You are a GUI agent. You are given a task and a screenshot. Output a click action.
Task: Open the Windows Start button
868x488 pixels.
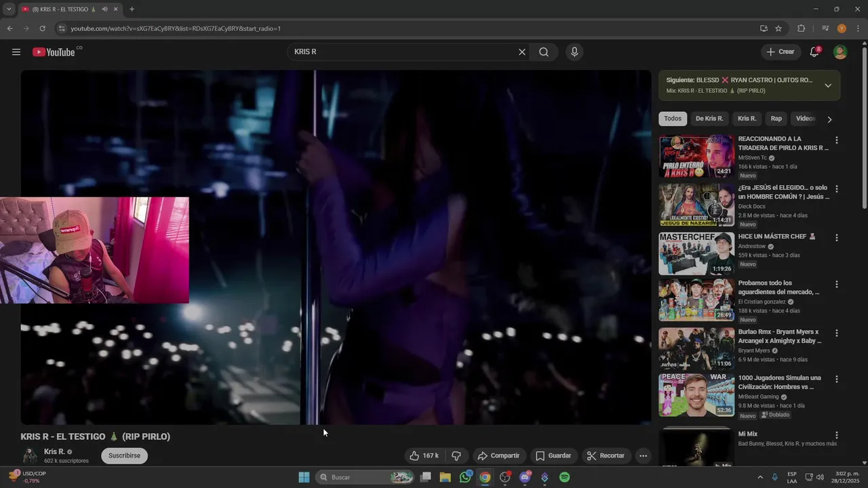[x=304, y=477]
